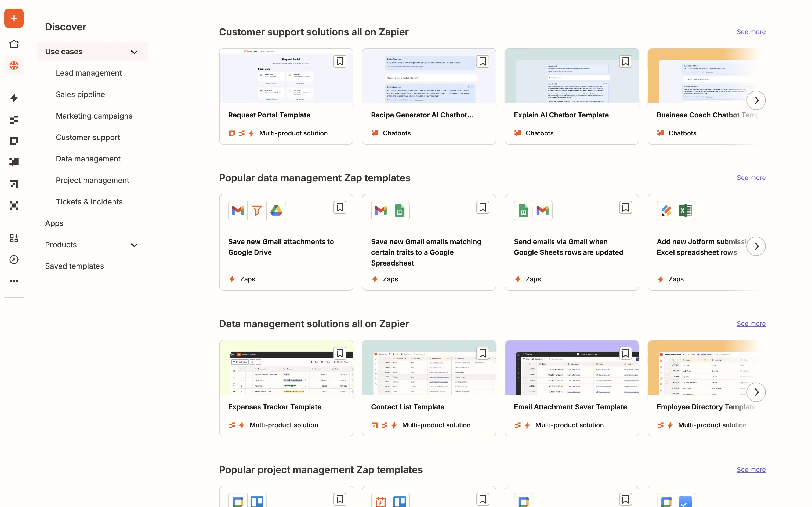The width and height of the screenshot is (812, 507).
Task: Open the Zaps lightning bolt sidebar icon
Action: 14,98
